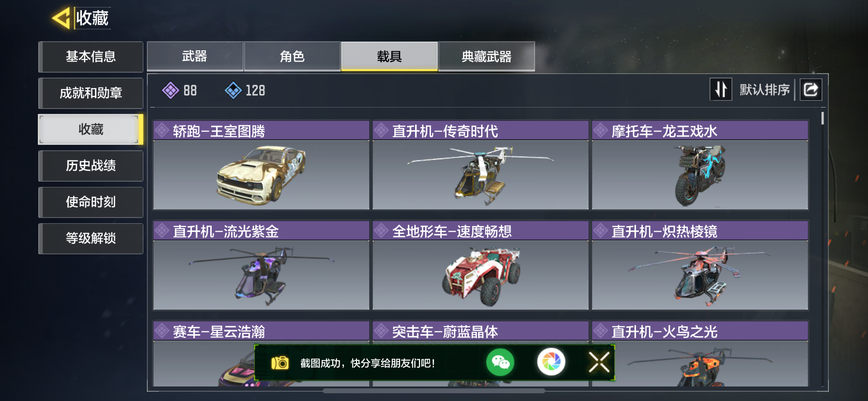The image size is (868, 401).
Task: Open the colorful photo gallery icon
Action: tap(551, 362)
